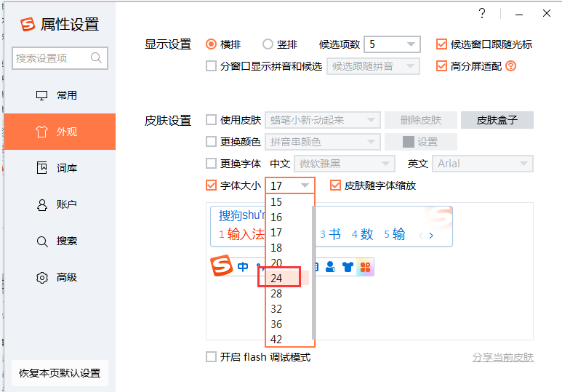The image size is (562, 392).
Task: Open the 拼音串颜色 dropdown
Action: tap(323, 142)
